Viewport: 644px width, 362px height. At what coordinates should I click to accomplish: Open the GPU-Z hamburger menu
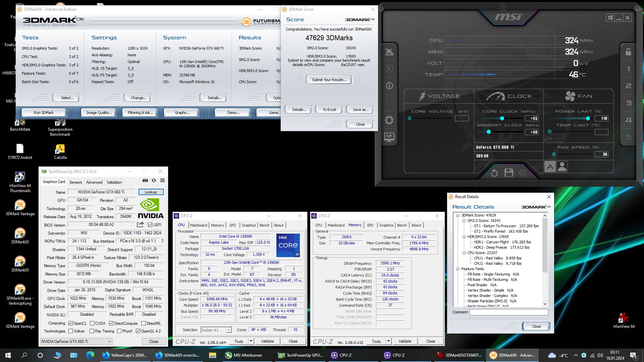162,180
